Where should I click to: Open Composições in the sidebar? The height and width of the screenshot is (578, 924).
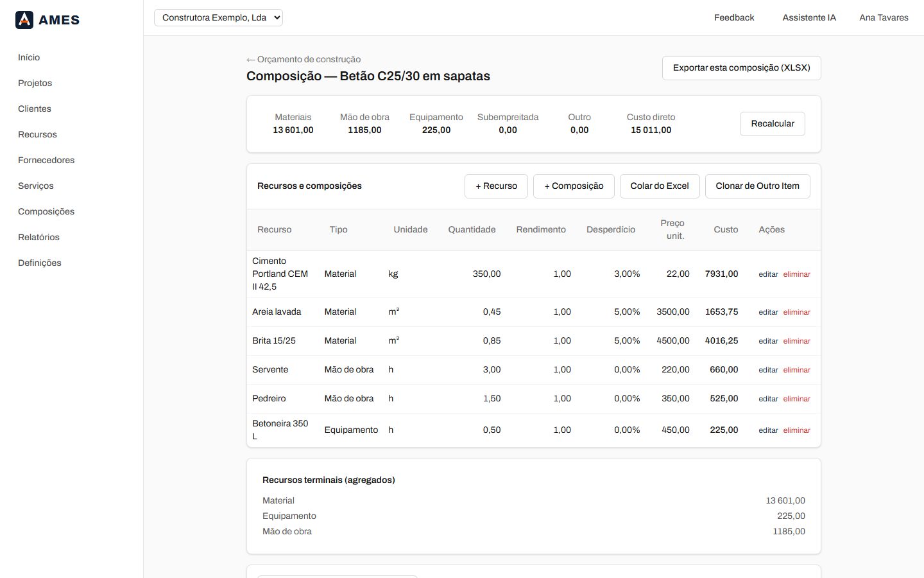point(46,211)
